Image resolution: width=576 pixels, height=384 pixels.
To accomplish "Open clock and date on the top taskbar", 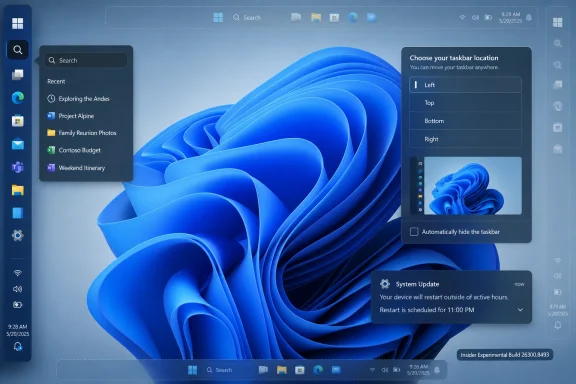I will pyautogui.click(x=510, y=17).
